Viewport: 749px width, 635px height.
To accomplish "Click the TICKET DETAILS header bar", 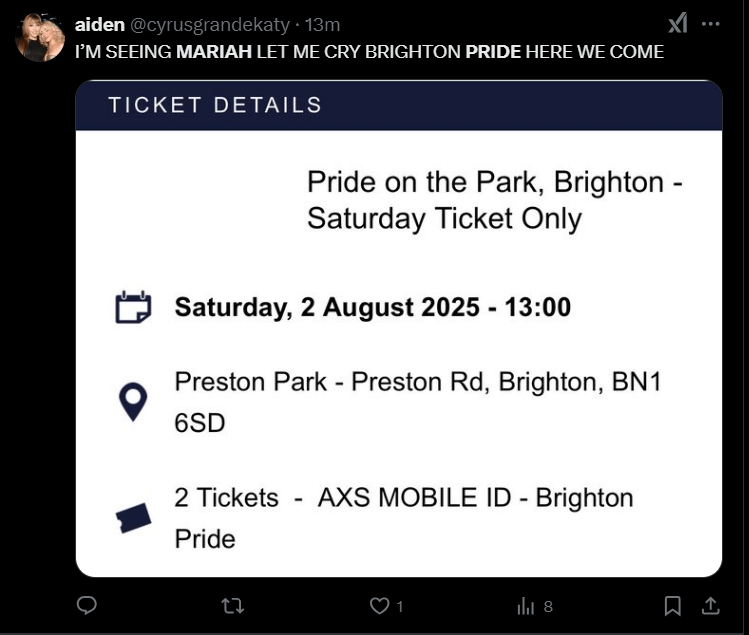I will [x=399, y=105].
